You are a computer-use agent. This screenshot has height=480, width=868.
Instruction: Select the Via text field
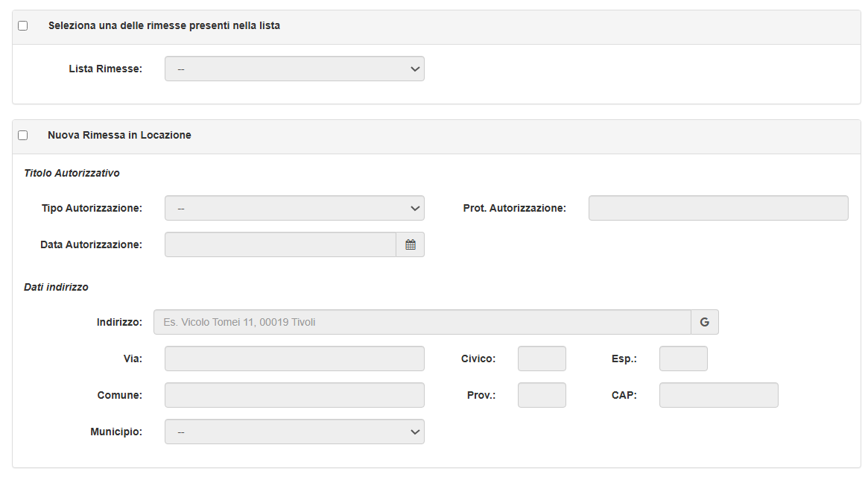point(294,359)
